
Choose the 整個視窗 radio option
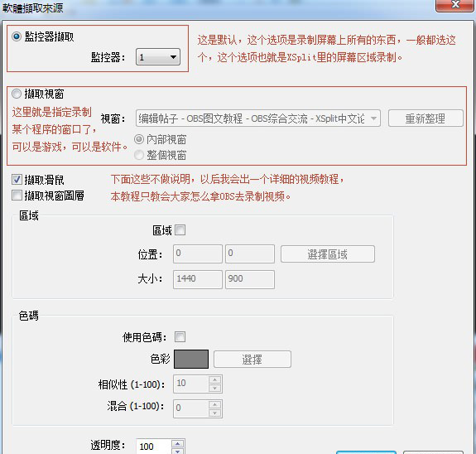click(139, 155)
